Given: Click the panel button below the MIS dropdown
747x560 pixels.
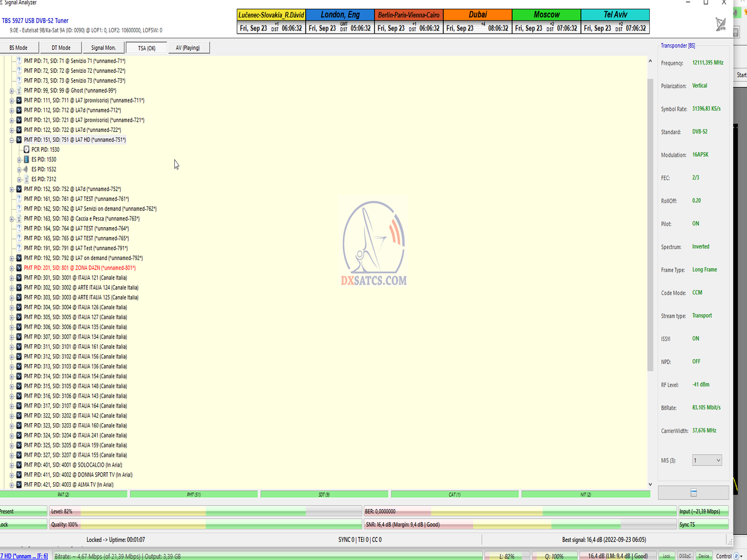Looking at the screenshot, I should (693, 493).
